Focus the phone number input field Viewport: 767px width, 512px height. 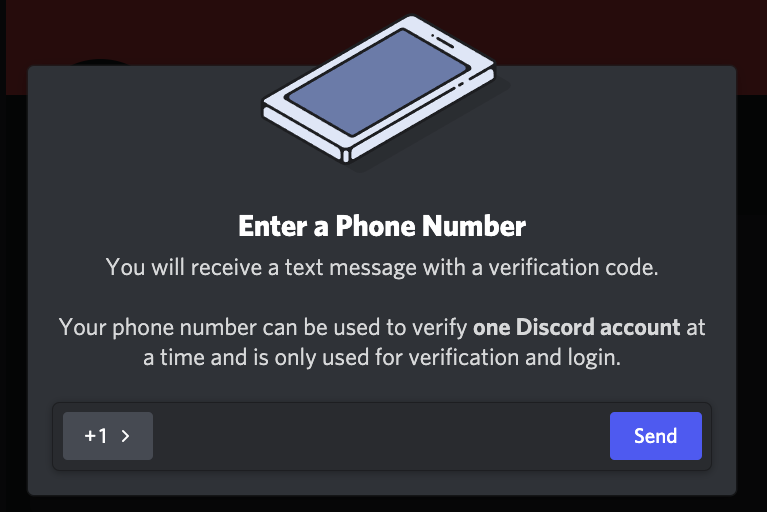[x=381, y=436]
